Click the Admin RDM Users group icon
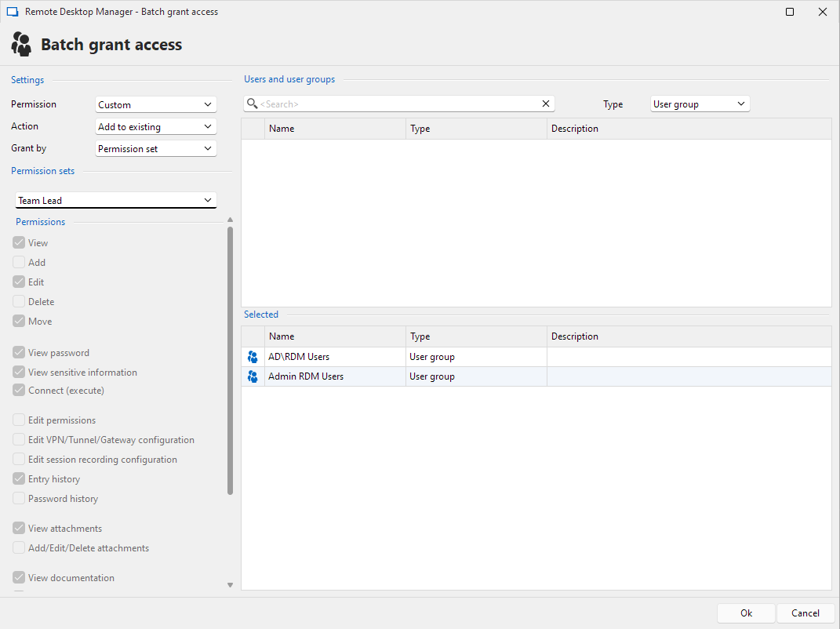This screenshot has width=840, height=629. click(x=253, y=376)
